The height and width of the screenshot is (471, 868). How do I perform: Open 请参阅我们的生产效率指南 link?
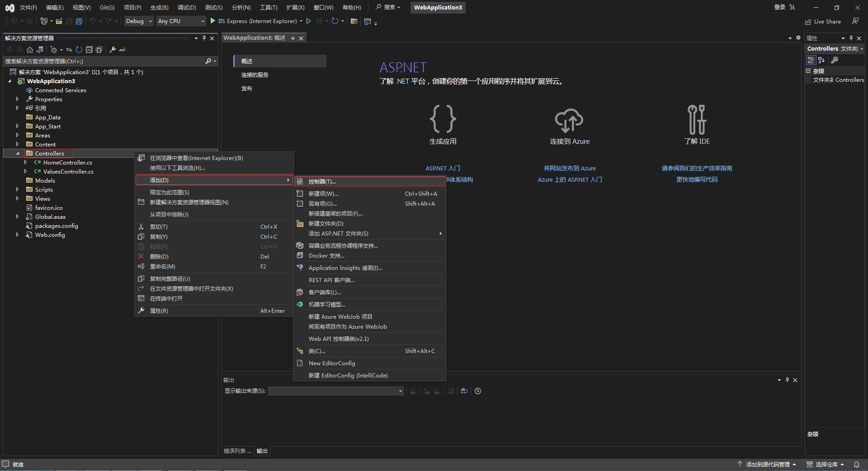tap(697, 168)
